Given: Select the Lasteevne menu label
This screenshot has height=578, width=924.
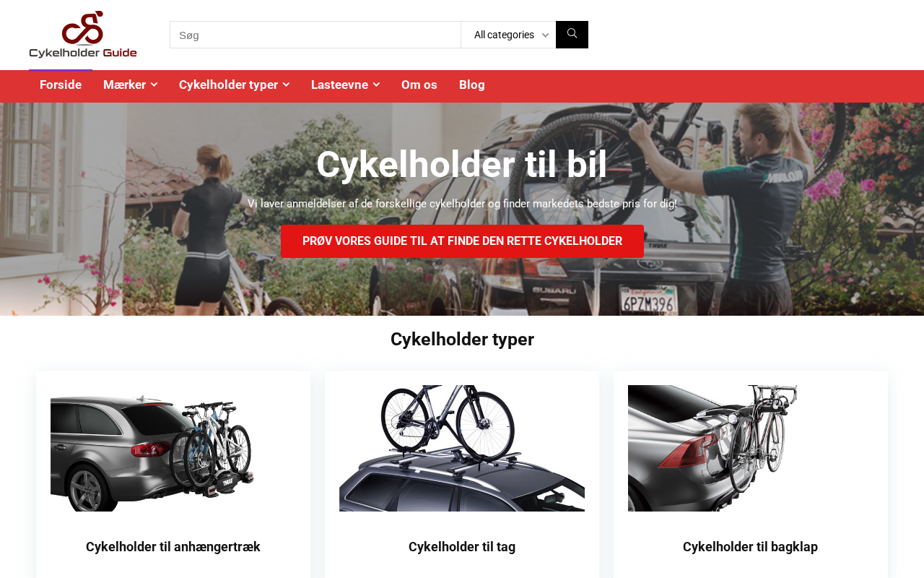Looking at the screenshot, I should (339, 85).
